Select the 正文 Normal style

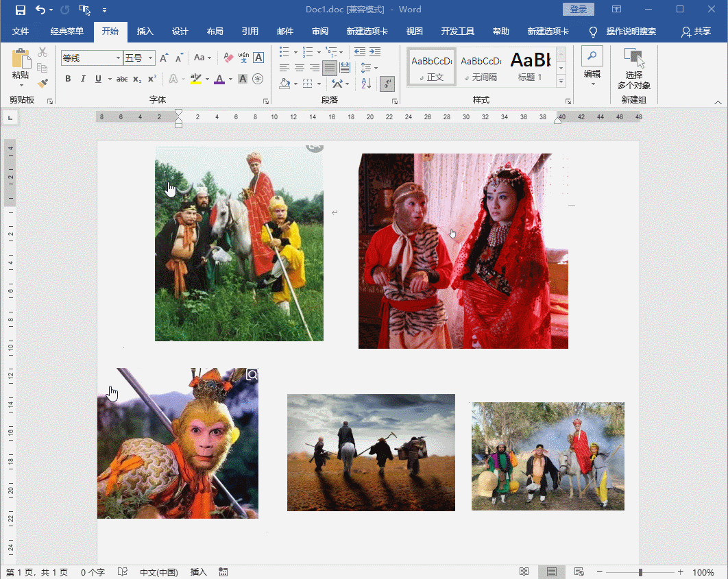432,68
